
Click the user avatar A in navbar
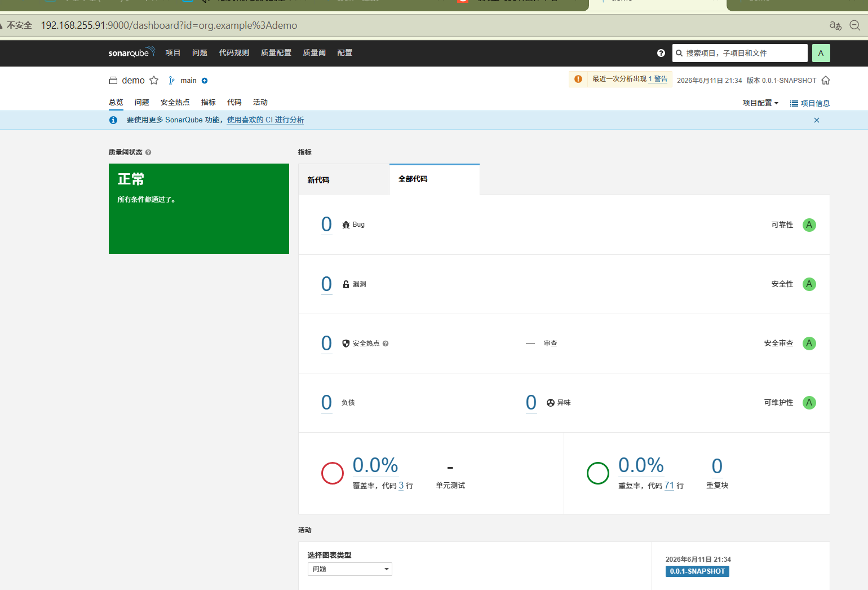tap(821, 53)
